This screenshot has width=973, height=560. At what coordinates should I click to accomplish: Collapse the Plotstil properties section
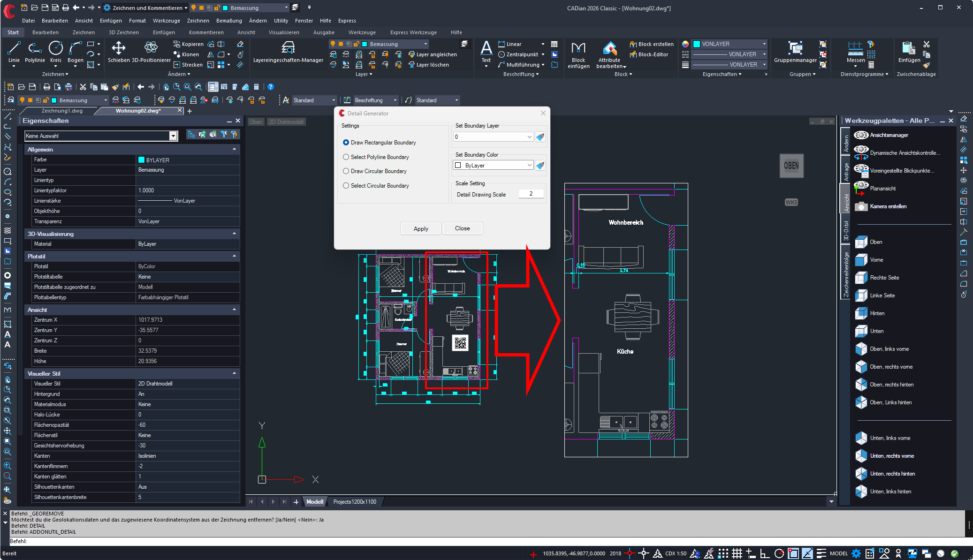pyautogui.click(x=234, y=256)
